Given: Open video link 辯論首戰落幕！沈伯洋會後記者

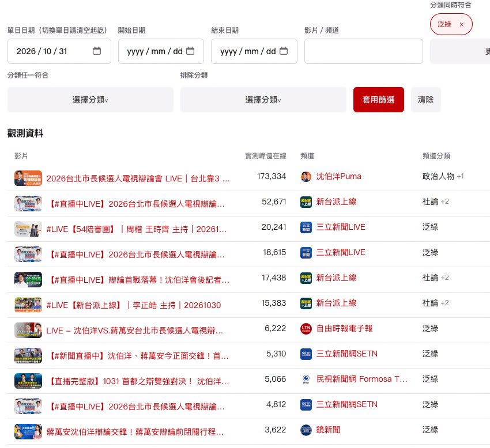Looking at the screenshot, I should [138, 280].
